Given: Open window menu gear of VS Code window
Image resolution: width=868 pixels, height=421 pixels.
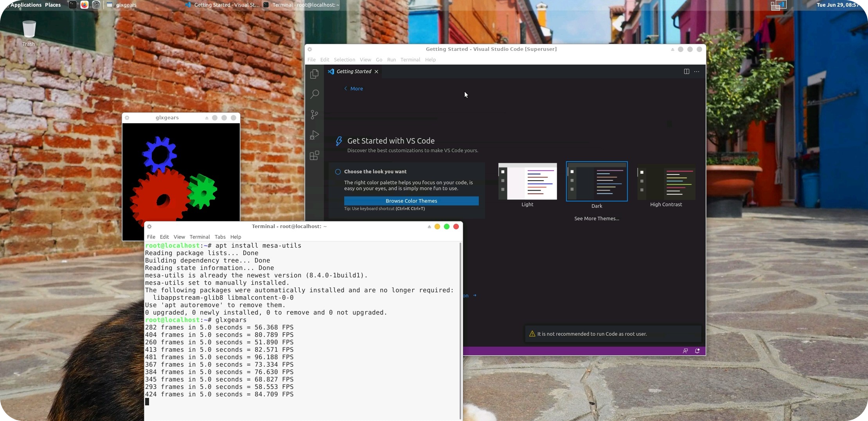Looking at the screenshot, I should coord(310,49).
